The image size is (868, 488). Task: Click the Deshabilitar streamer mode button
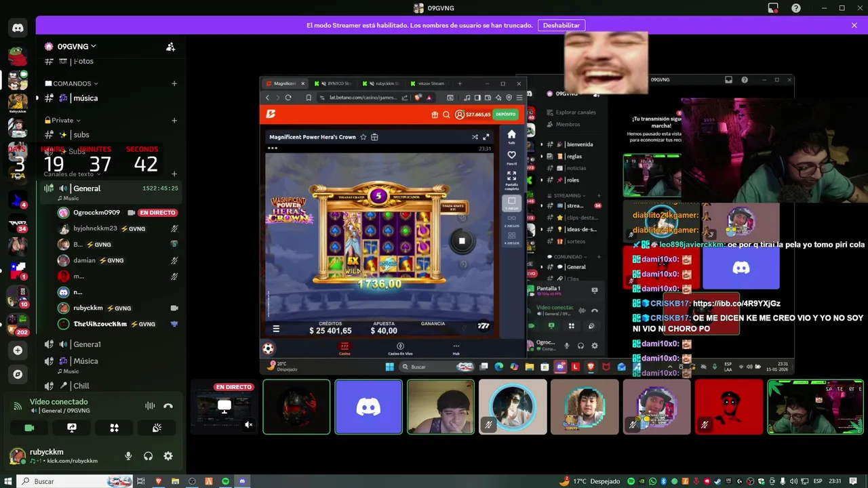[x=561, y=25]
